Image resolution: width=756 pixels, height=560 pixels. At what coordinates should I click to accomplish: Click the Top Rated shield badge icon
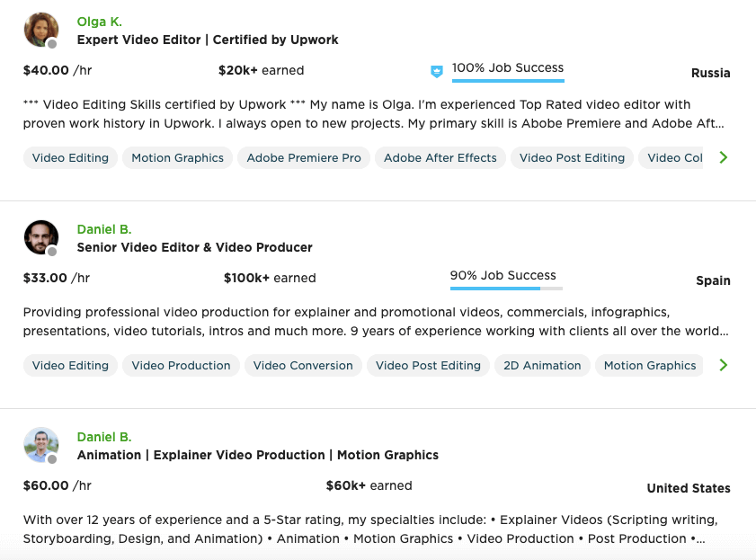coord(436,72)
